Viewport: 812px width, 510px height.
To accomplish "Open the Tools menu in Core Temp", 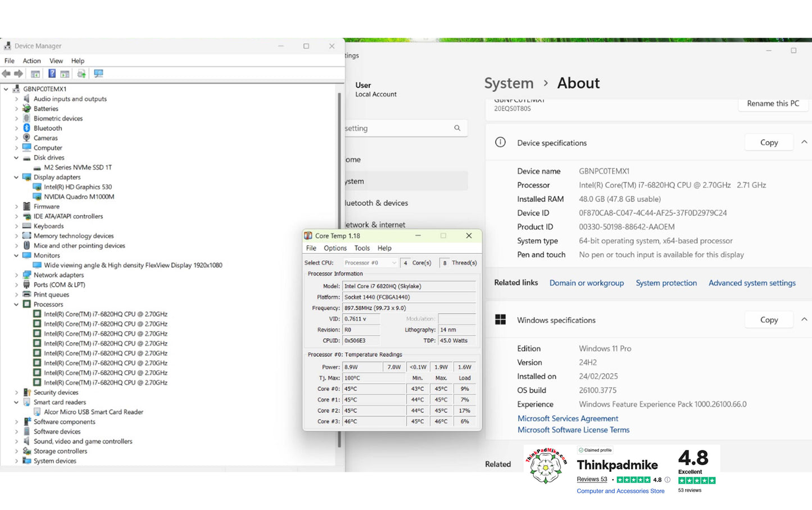I will tap(362, 248).
